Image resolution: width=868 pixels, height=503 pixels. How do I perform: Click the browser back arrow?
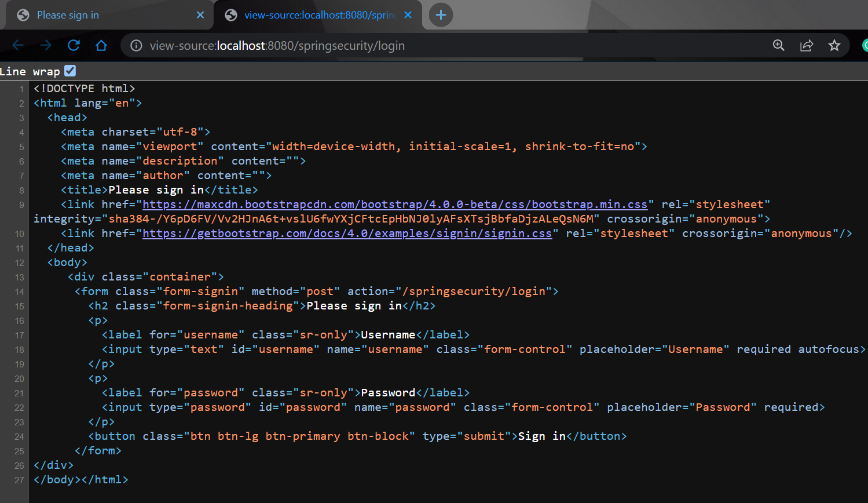(x=18, y=45)
